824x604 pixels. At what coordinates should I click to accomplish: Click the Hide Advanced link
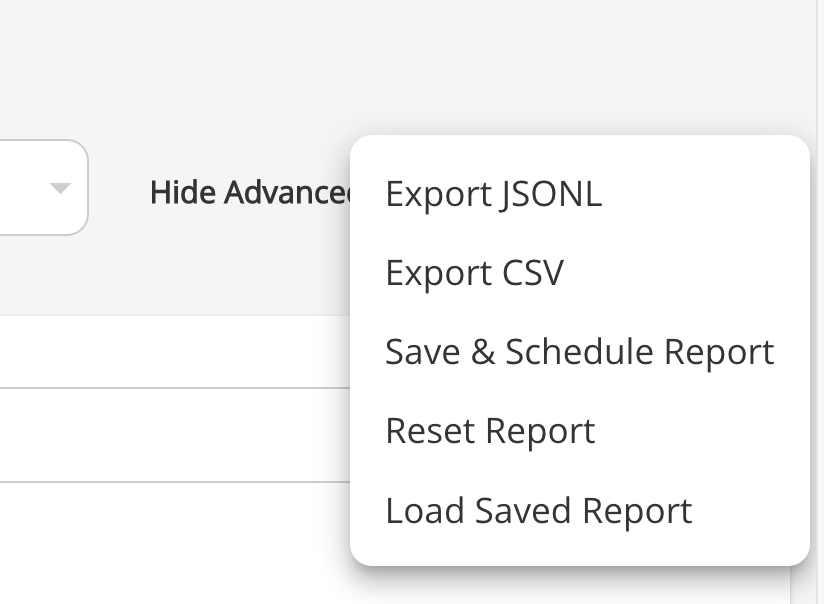(x=249, y=192)
